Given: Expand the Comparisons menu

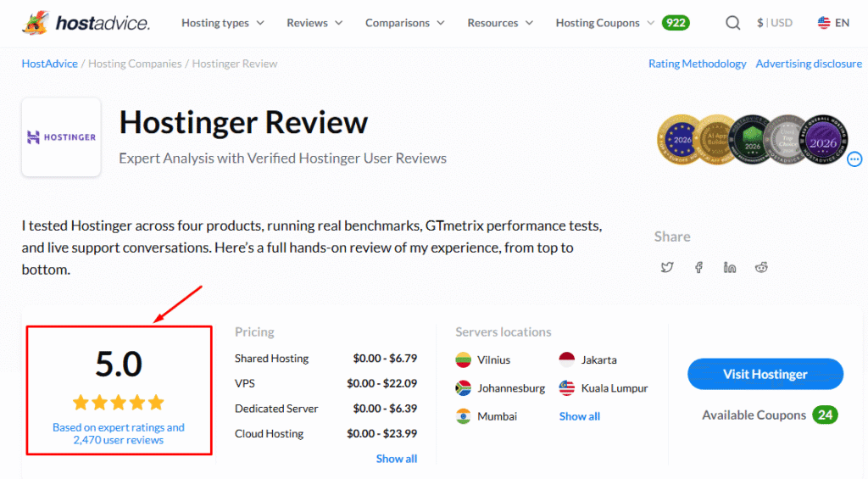Looking at the screenshot, I should (x=404, y=23).
